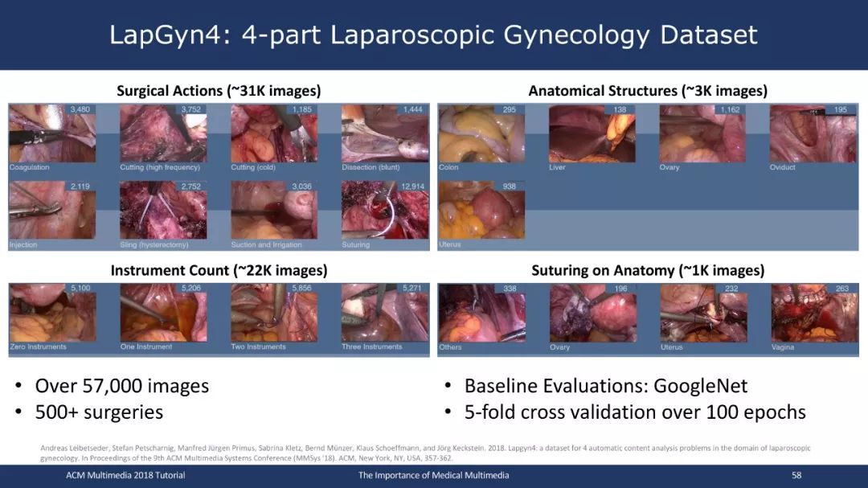868x488 pixels.
Task: Open the Ovary thumbnail under Anatomical Structures
Action: [x=702, y=133]
